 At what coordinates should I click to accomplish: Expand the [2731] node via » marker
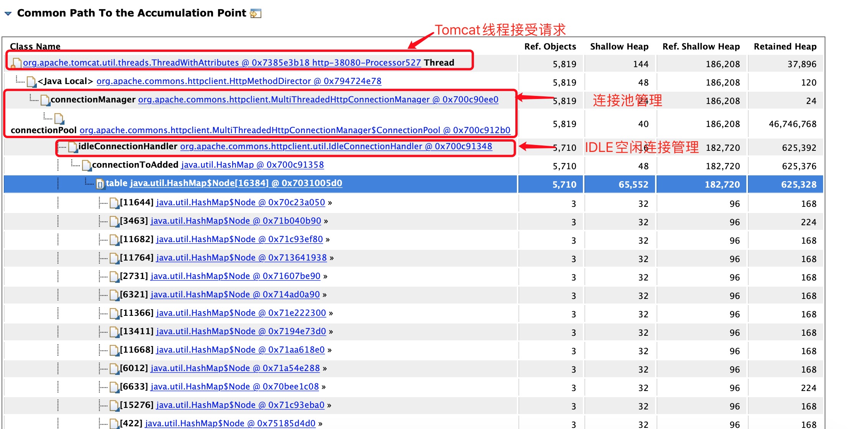[325, 277]
